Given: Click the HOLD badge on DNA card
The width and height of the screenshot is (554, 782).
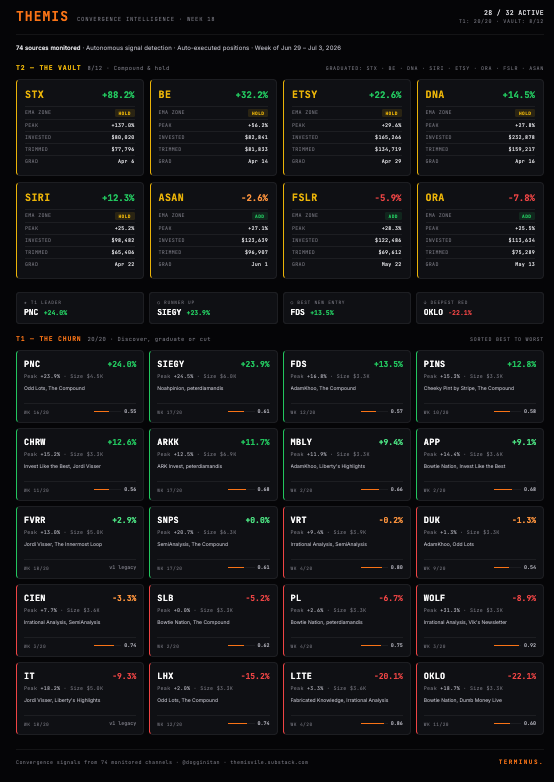Looking at the screenshot, I should click(525, 113).
